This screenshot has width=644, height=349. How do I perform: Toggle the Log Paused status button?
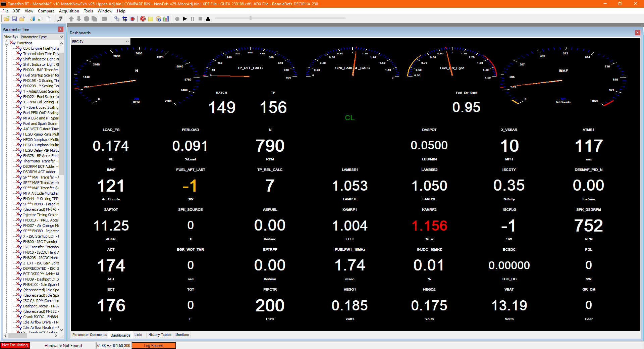click(x=154, y=346)
